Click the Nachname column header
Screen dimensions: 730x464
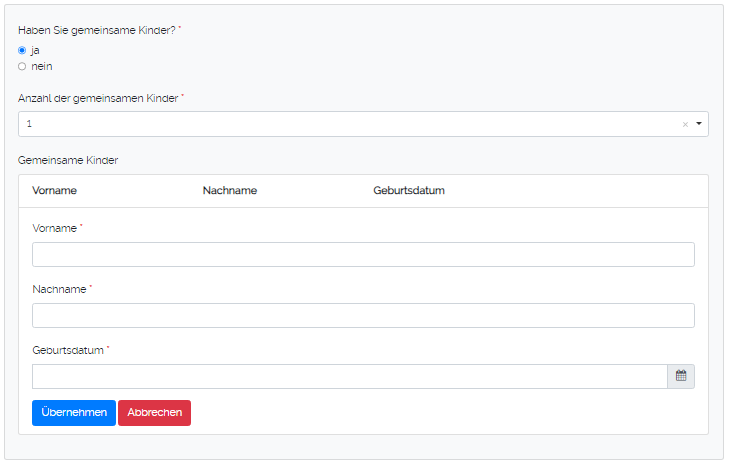[x=230, y=191]
